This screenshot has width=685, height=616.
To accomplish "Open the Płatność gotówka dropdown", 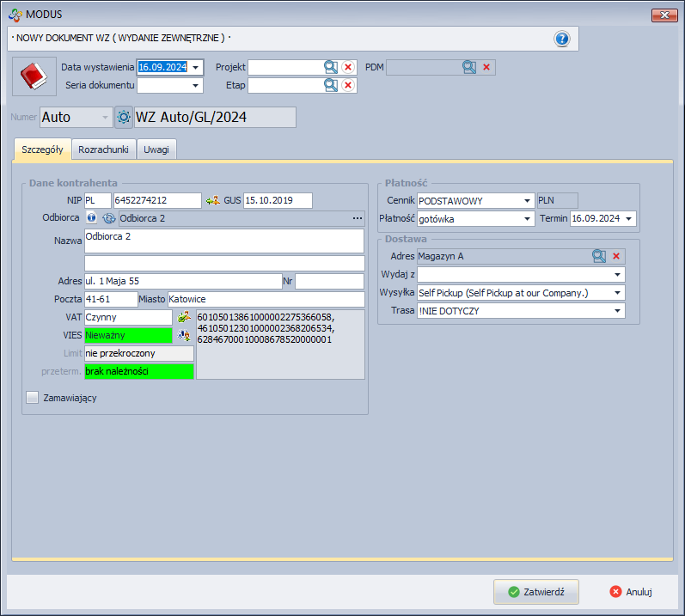I will pyautogui.click(x=527, y=219).
